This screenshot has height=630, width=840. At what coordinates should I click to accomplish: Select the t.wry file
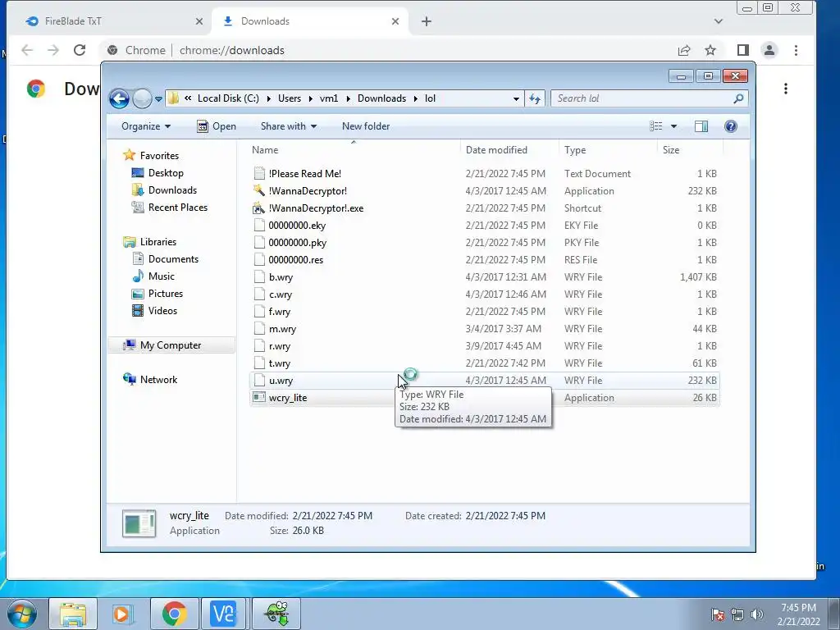pos(484,363)
